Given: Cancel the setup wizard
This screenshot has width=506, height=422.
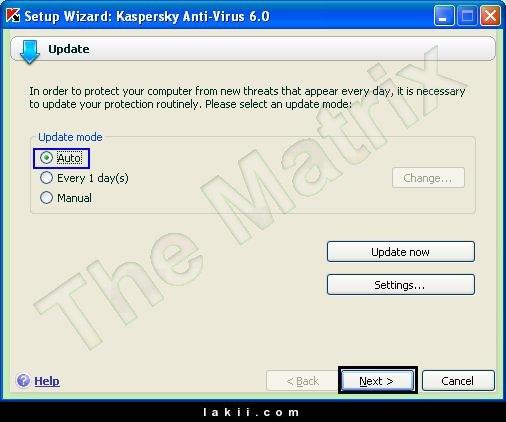Looking at the screenshot, I should (x=458, y=381).
